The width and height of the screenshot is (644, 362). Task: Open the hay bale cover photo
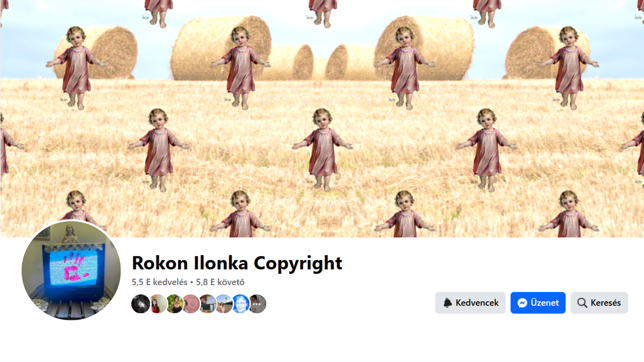click(322, 119)
